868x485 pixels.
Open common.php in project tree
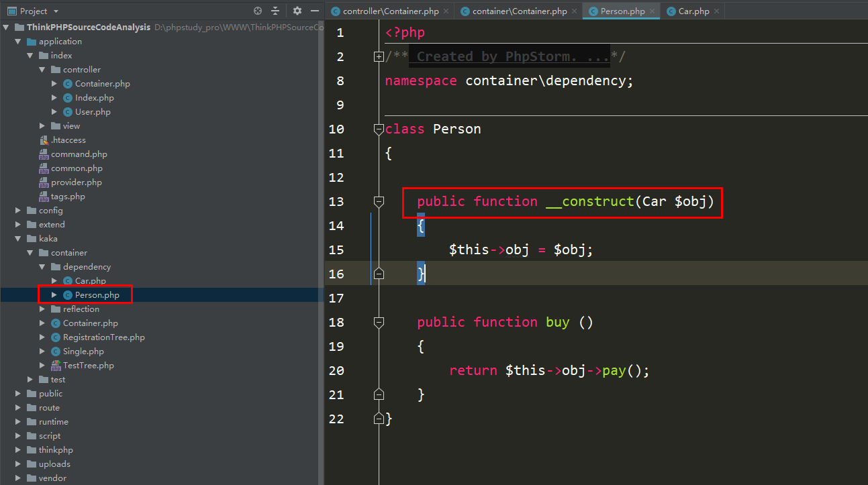tap(77, 168)
